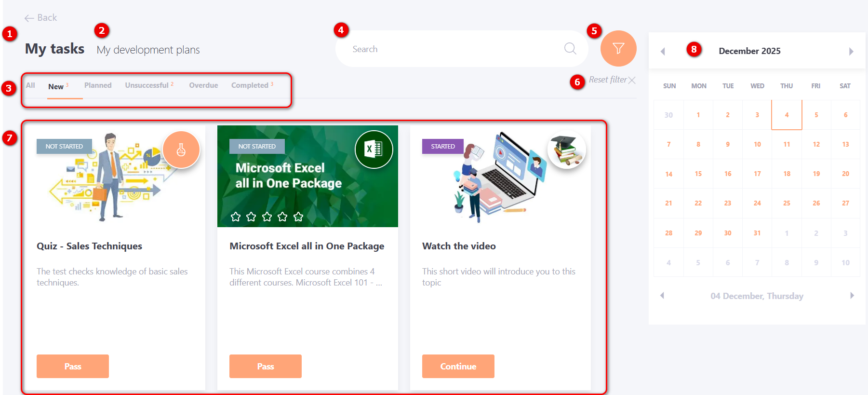This screenshot has width=868, height=395.
Task: Go to next day after 04 December
Action: [x=852, y=295]
